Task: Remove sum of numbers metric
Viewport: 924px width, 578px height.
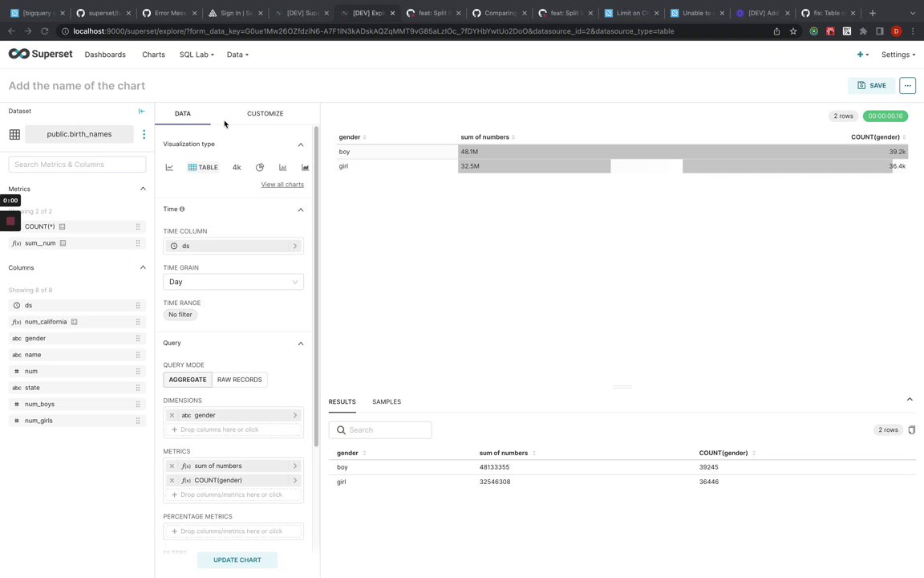Action: [172, 466]
